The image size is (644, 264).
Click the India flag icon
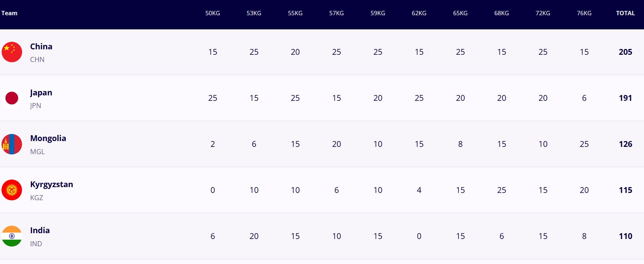12,236
